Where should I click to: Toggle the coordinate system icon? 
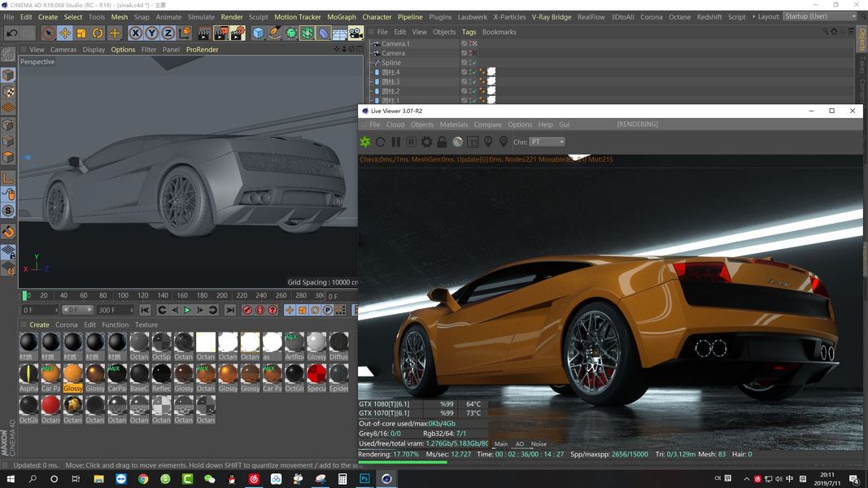click(x=185, y=33)
